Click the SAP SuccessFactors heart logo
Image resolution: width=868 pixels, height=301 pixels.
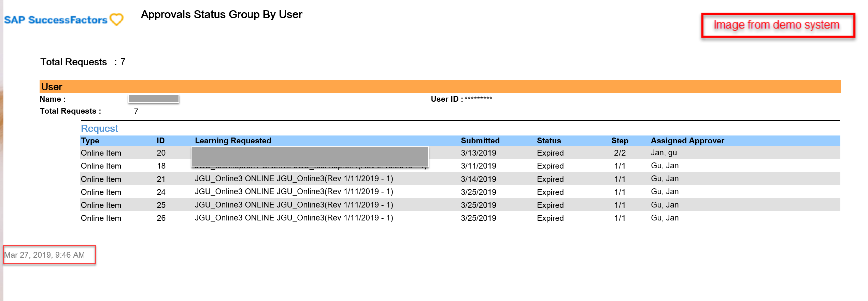point(116,19)
